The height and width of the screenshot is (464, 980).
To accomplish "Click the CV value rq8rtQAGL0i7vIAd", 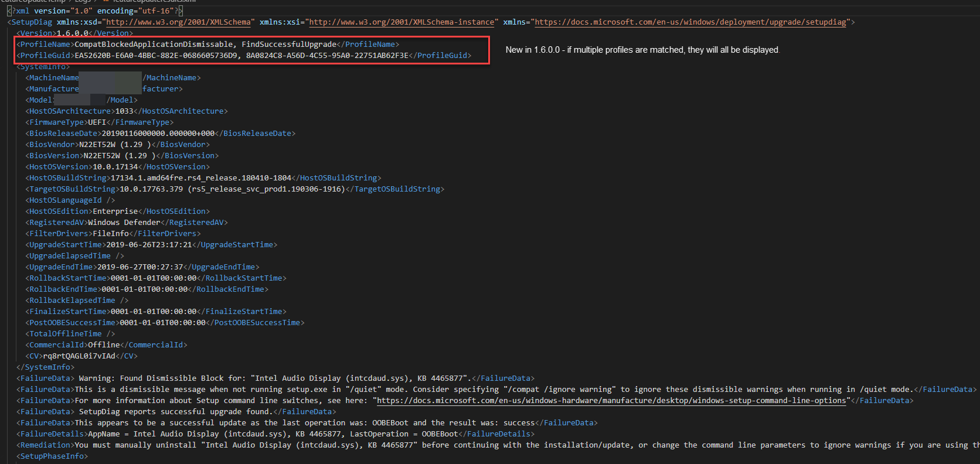I will click(79, 356).
